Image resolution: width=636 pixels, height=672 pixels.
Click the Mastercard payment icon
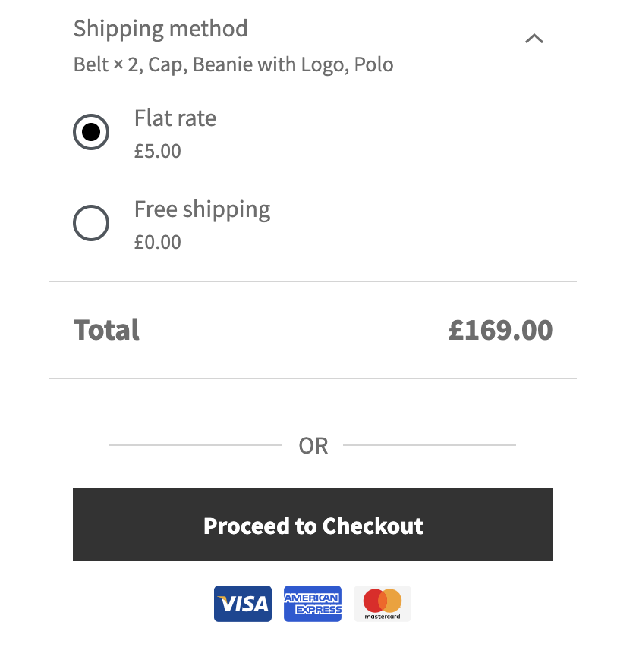[x=382, y=603]
